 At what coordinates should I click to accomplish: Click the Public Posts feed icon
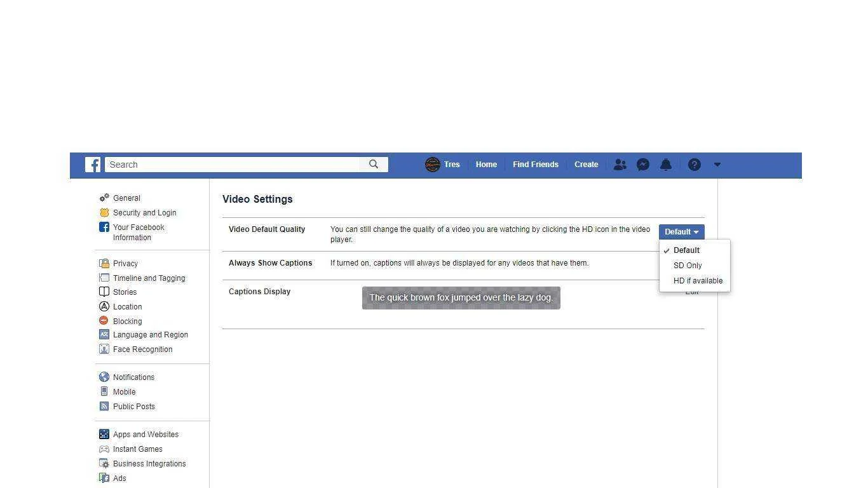point(104,406)
